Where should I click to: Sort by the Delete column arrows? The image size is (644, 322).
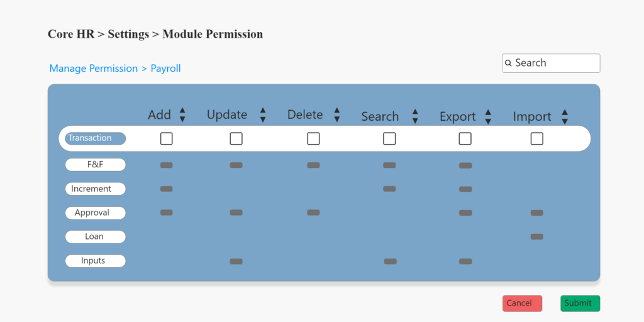(337, 114)
